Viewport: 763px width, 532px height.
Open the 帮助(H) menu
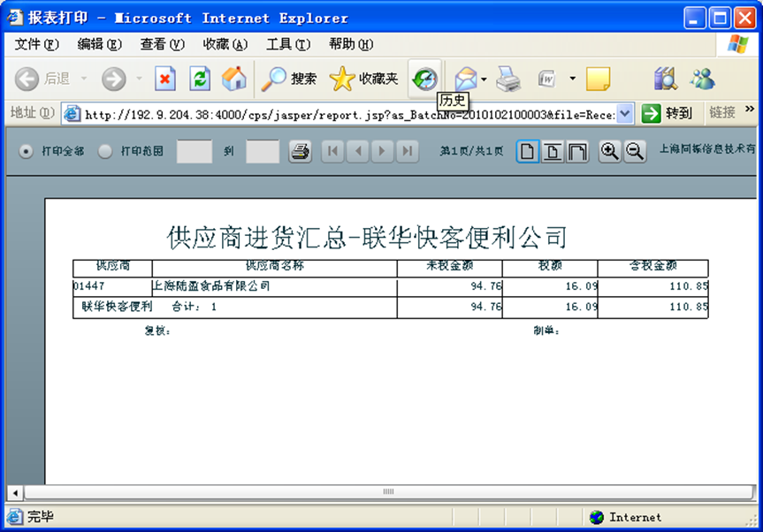coord(351,44)
